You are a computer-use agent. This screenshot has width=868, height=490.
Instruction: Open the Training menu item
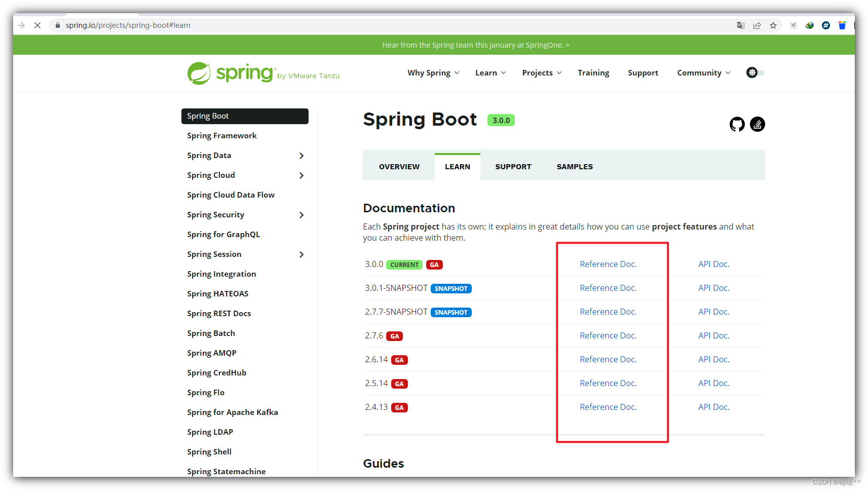tap(593, 73)
